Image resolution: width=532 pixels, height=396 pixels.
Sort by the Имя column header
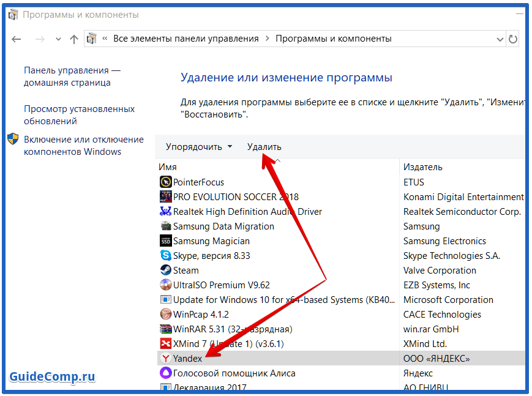click(x=168, y=167)
